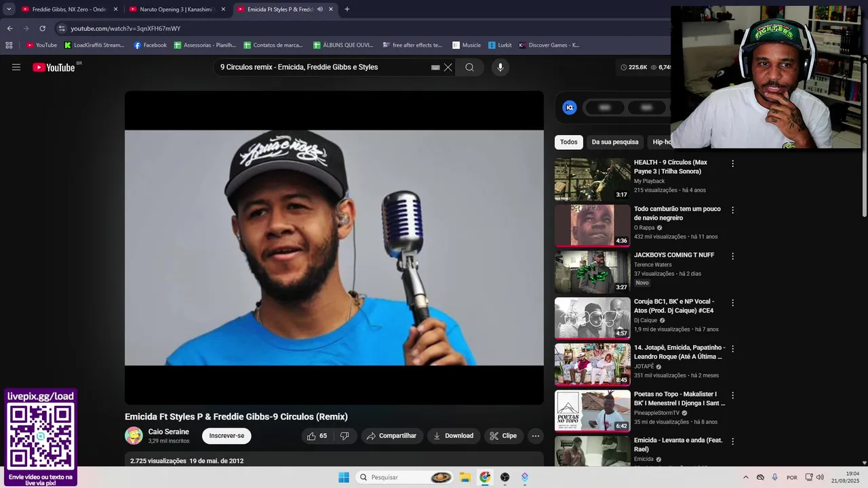
Task: Select the Da sua pesquisa chip
Action: click(x=615, y=142)
